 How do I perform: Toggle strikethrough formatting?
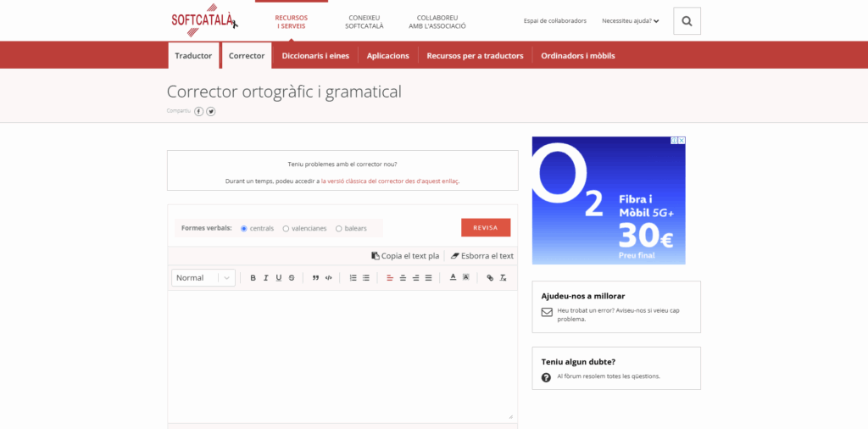click(292, 278)
